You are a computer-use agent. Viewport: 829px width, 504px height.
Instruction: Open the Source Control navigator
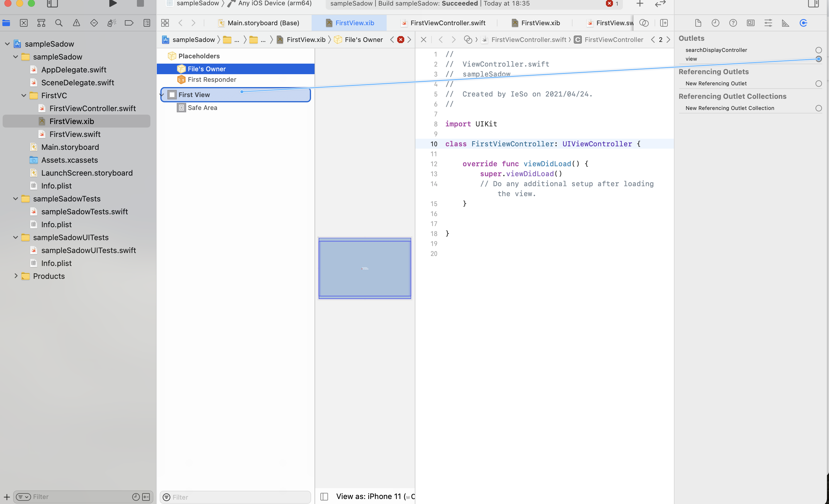point(23,23)
